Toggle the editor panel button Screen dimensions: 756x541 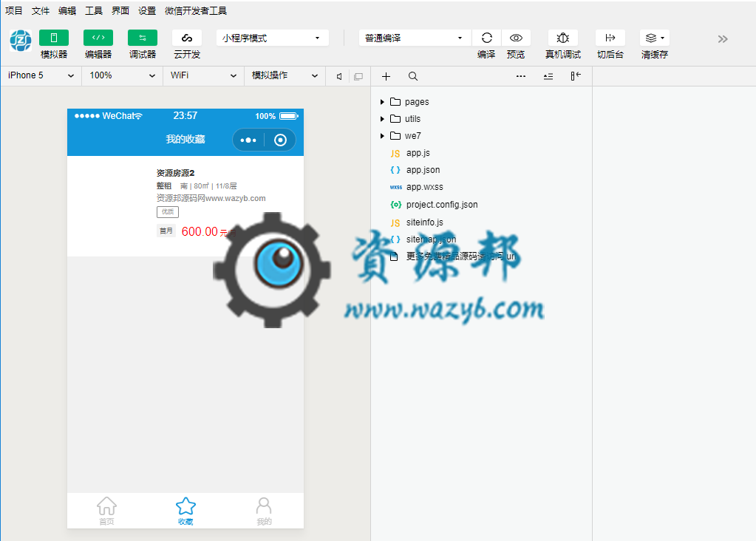(98, 38)
